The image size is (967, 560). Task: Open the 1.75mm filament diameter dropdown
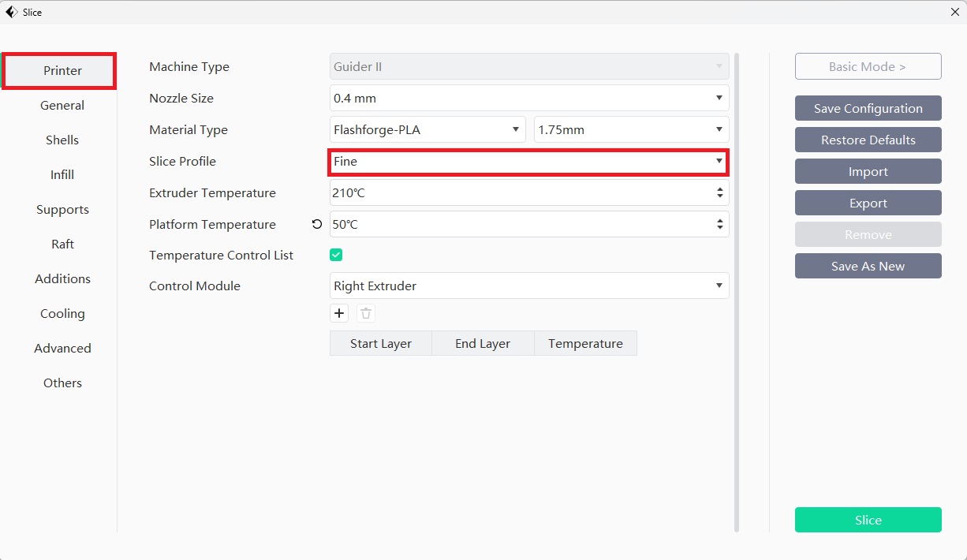631,129
